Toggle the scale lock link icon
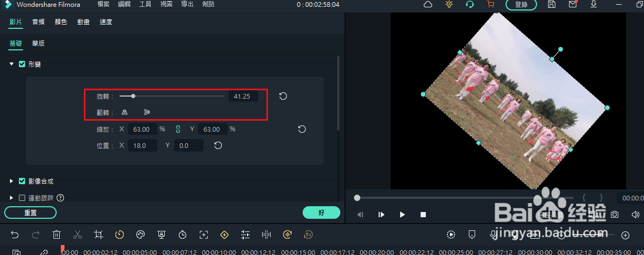This screenshot has width=644, height=255. coord(178,129)
